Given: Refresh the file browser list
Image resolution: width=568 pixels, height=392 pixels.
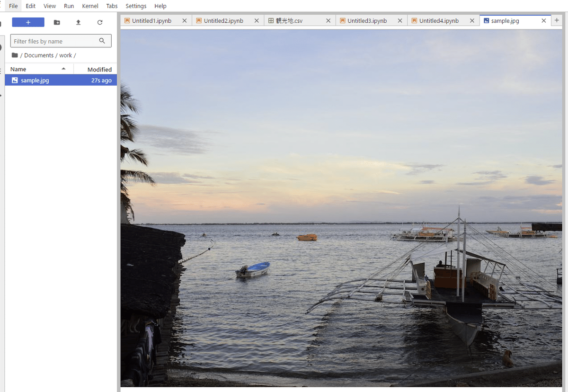Looking at the screenshot, I should coord(100,22).
